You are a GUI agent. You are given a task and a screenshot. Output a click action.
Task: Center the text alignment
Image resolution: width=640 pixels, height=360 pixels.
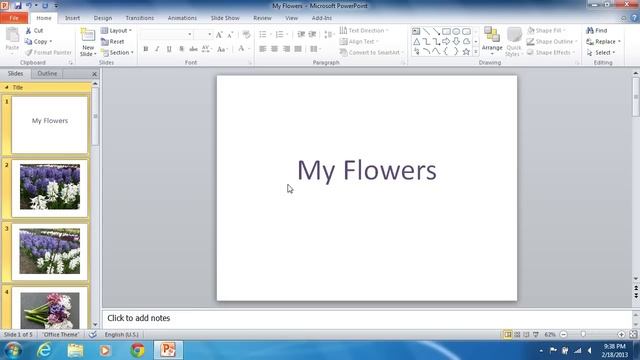point(274,49)
